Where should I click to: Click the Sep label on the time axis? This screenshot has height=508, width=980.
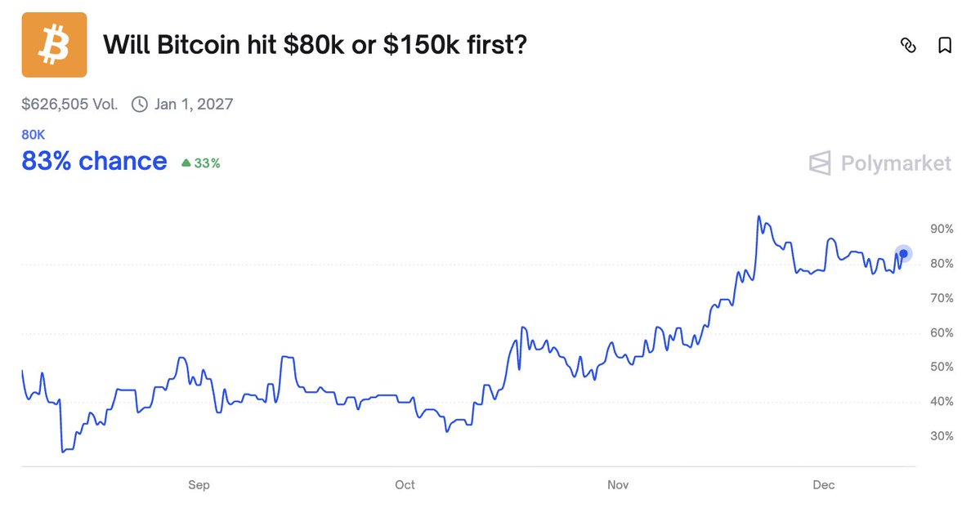(x=199, y=485)
